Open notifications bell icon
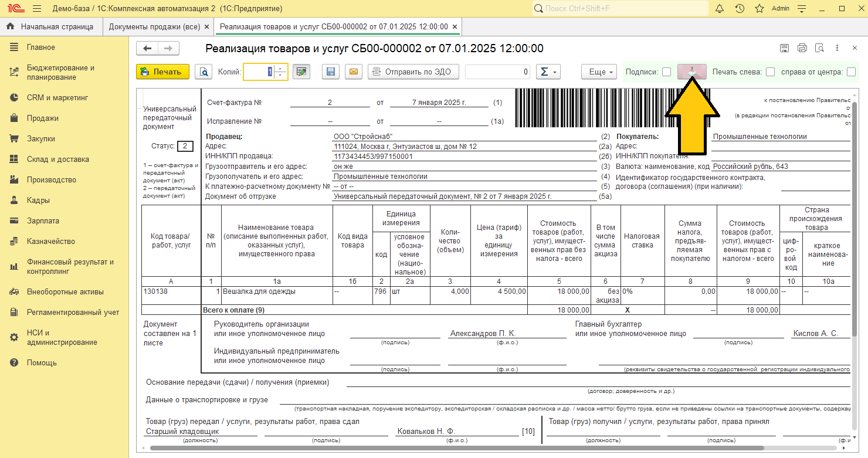868x458 pixels. coord(720,9)
